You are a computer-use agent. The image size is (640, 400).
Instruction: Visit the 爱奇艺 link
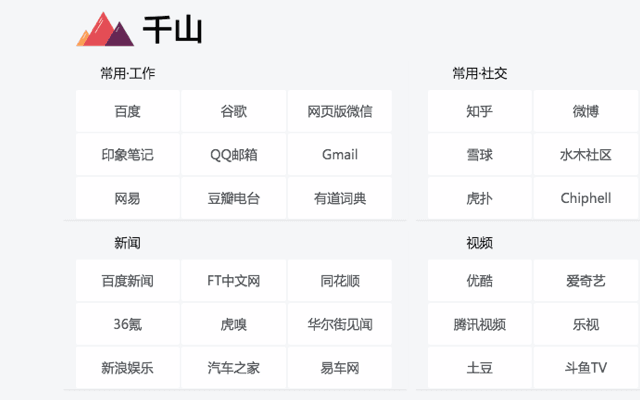point(586,281)
